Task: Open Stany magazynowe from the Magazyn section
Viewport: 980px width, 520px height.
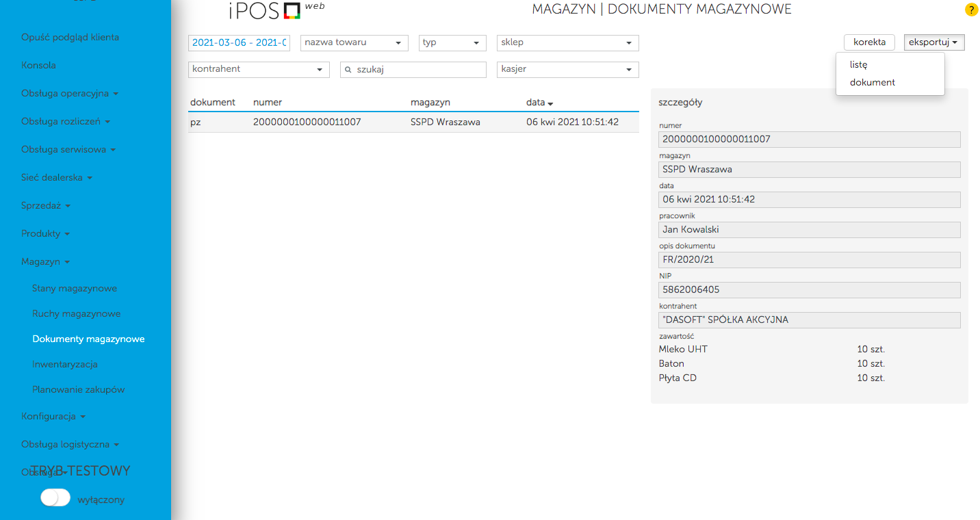Action: (x=76, y=288)
